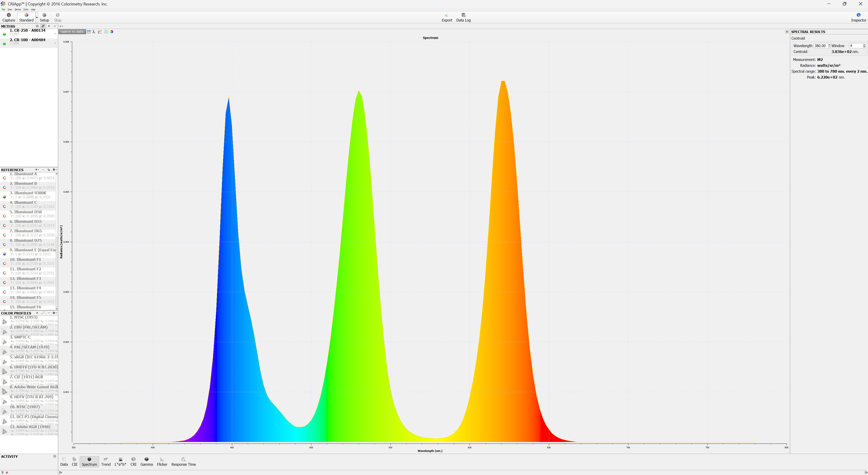This screenshot has width=868, height=475.
Task: Open the Standard mode dropdown arrow
Action: (x=37, y=17)
